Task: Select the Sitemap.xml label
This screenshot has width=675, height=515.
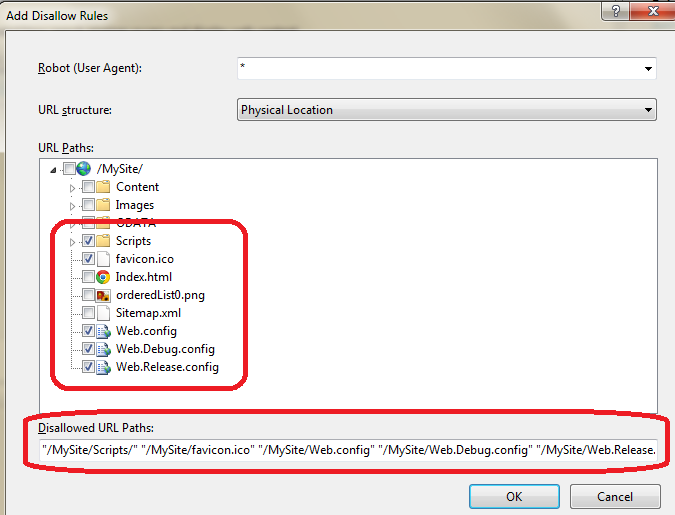Action: (x=148, y=313)
